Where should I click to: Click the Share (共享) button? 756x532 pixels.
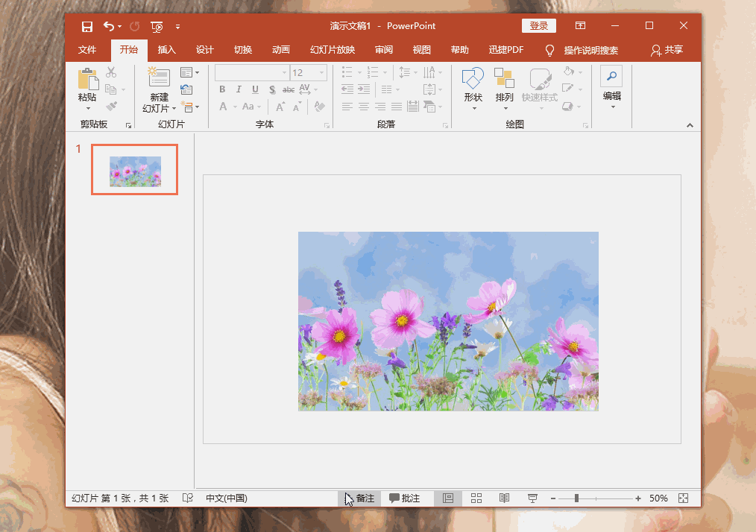[667, 50]
